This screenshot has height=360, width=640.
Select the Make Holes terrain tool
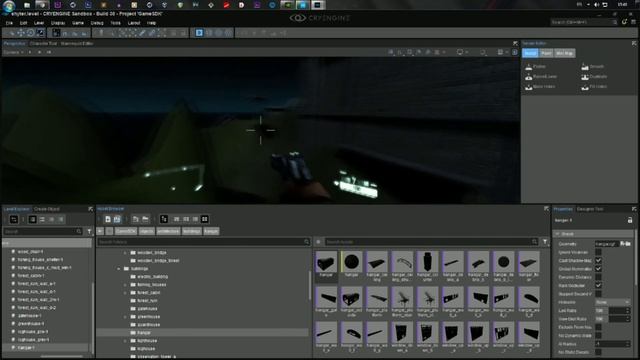[x=540, y=87]
